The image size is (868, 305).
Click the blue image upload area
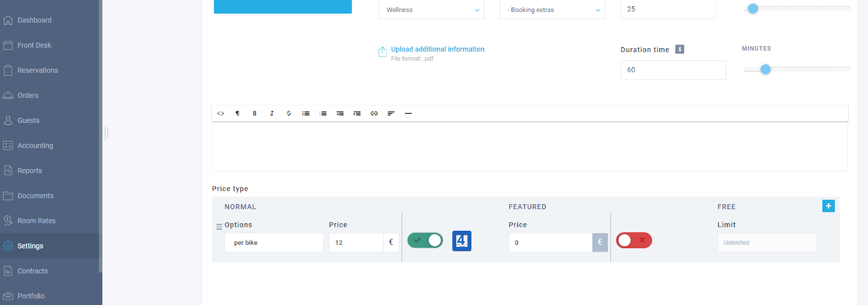283,7
